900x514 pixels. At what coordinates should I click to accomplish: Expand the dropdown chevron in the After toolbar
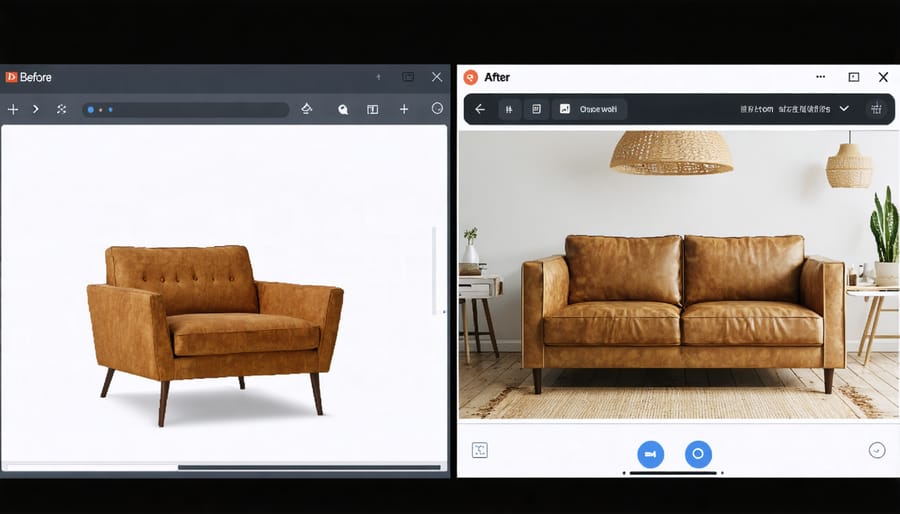point(844,109)
